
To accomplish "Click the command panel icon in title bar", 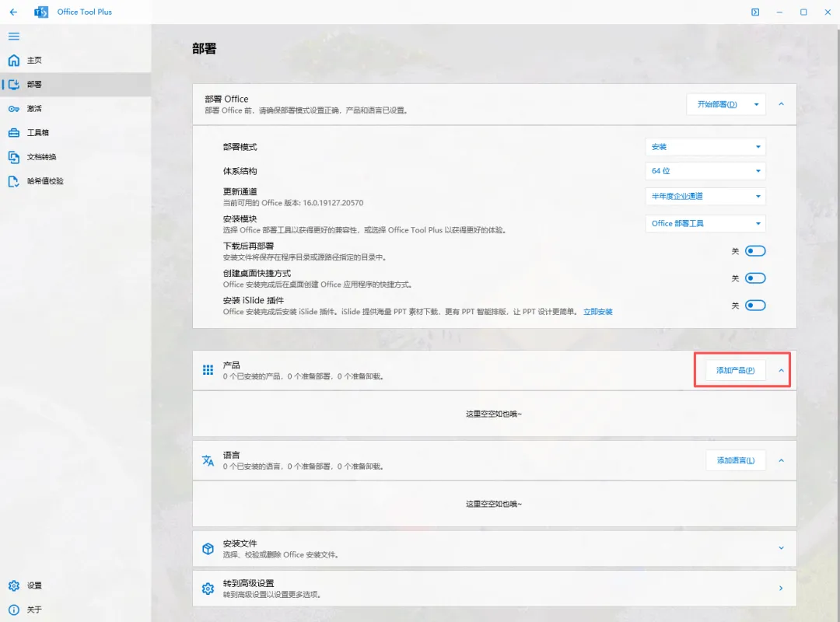I will tap(755, 12).
